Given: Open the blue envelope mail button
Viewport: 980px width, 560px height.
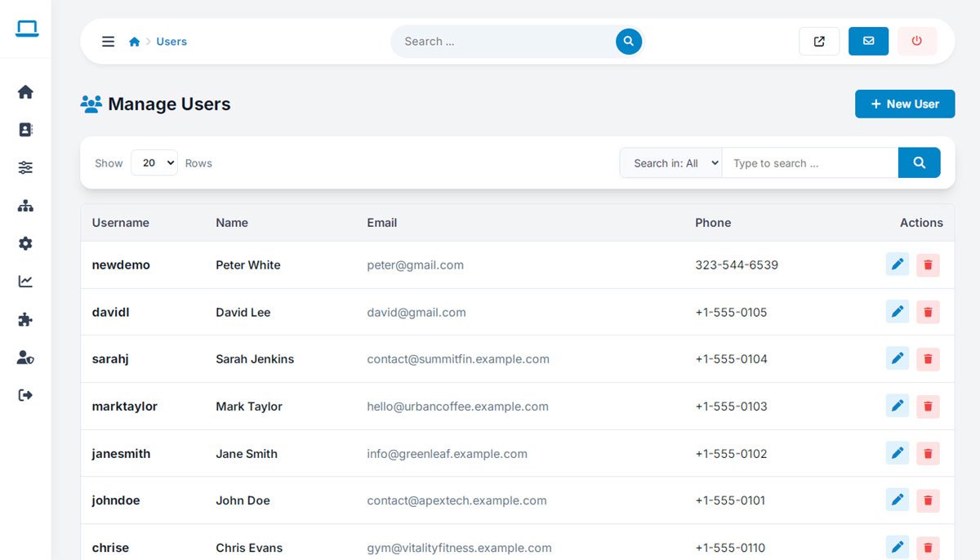Looking at the screenshot, I should coord(868,42).
